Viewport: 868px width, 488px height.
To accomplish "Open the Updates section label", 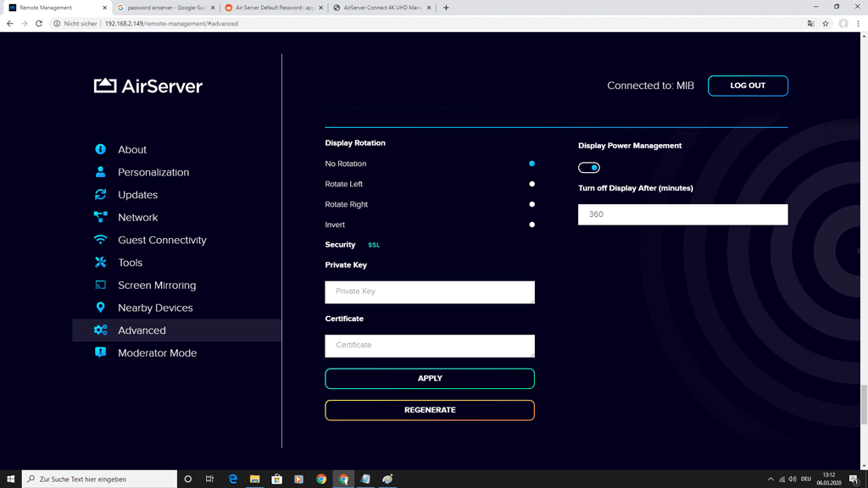I will [x=137, y=195].
